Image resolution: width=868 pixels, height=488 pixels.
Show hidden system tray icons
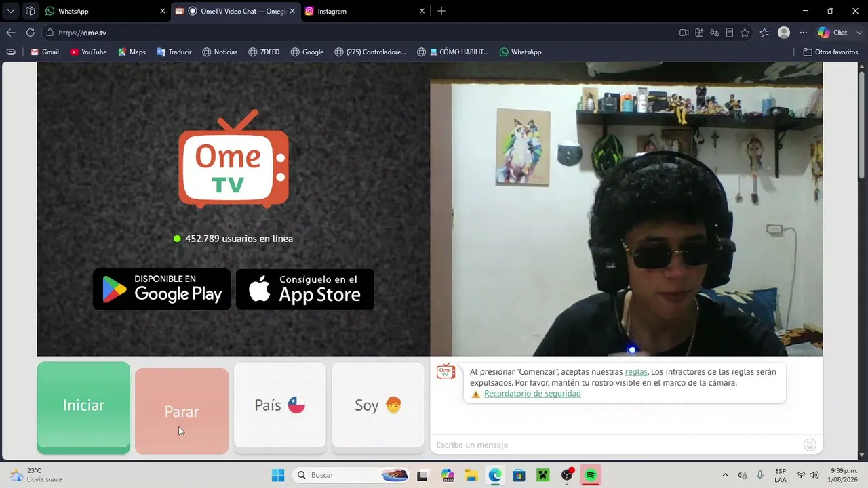click(x=725, y=475)
